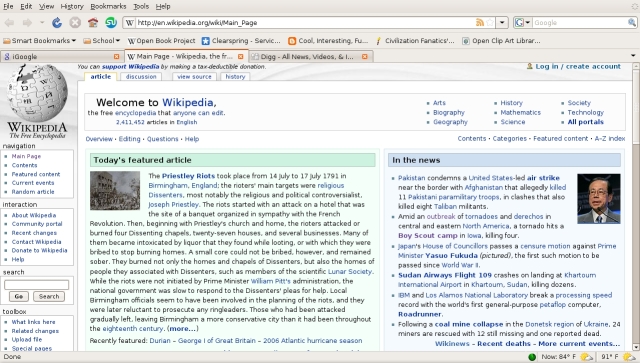
Task: Click the StumbleUpon toolbar icon
Action: (x=111, y=23)
